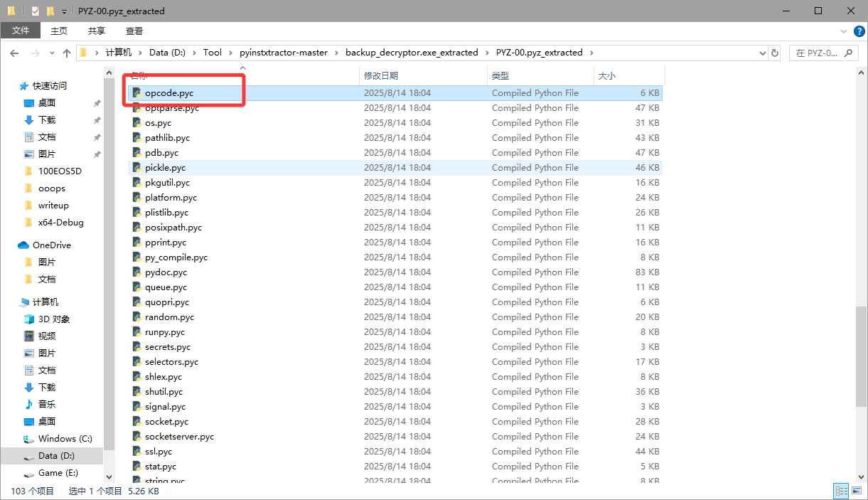Select the pickle.pyc file icon
Image resolution: width=868 pixels, height=500 pixels.
[137, 168]
